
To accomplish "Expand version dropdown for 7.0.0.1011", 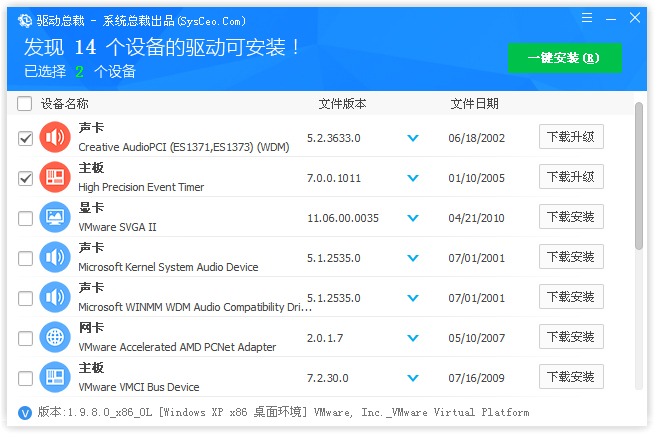I will click(x=413, y=178).
